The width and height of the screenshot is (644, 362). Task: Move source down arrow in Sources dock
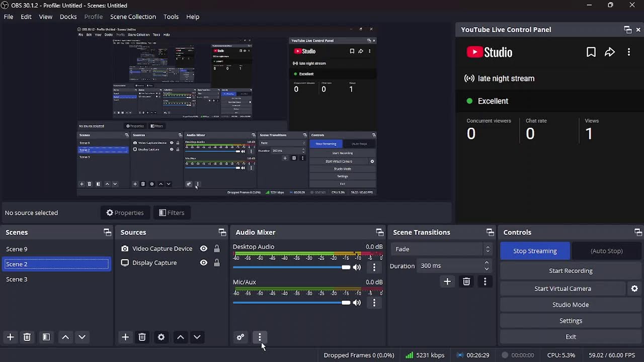point(197,337)
